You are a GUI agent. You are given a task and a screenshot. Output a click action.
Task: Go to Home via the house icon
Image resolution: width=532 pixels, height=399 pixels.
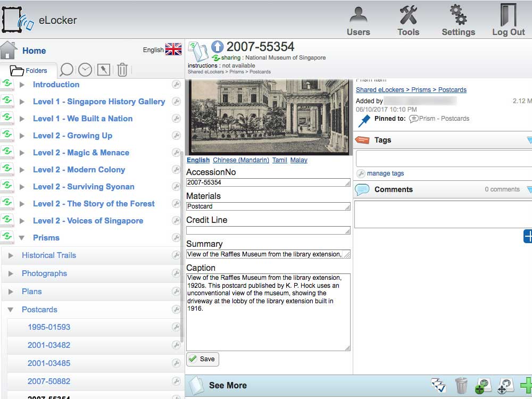[x=9, y=50]
